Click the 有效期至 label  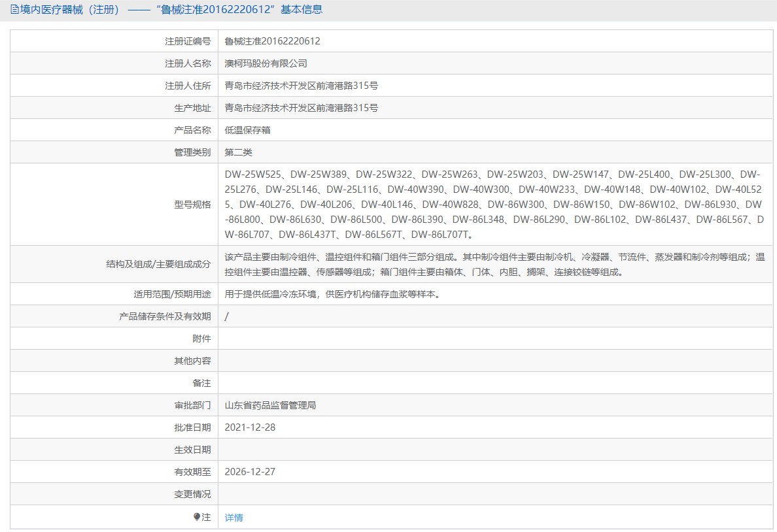pos(192,472)
